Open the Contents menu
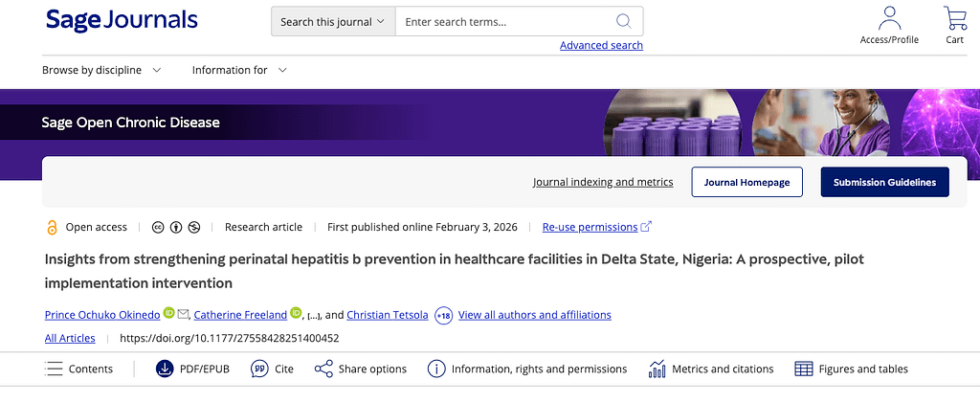The height and width of the screenshot is (403, 980). (78, 369)
